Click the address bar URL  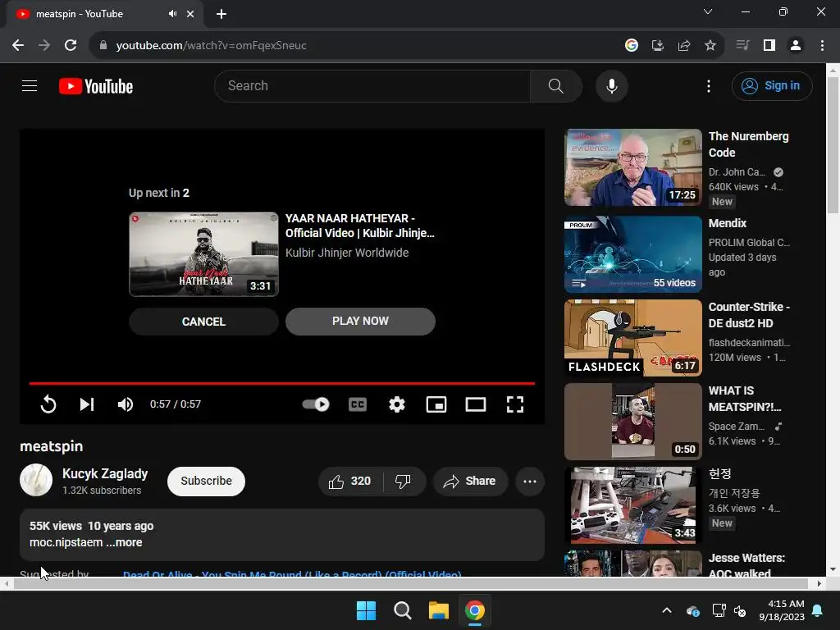pos(211,46)
